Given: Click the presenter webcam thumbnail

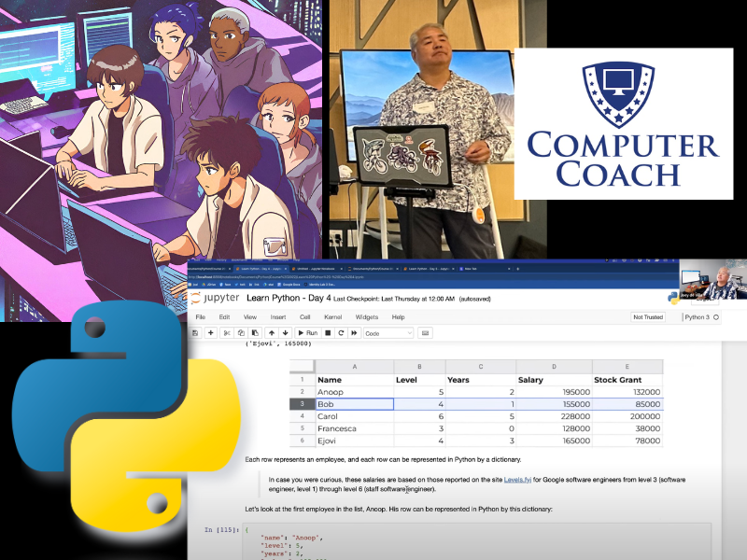Looking at the screenshot, I should point(712,279).
